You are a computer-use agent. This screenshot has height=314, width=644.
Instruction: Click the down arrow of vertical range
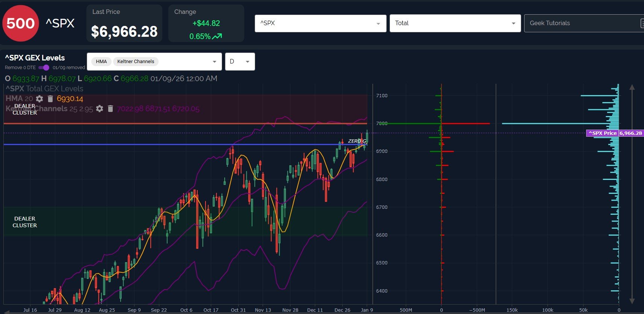(632, 301)
